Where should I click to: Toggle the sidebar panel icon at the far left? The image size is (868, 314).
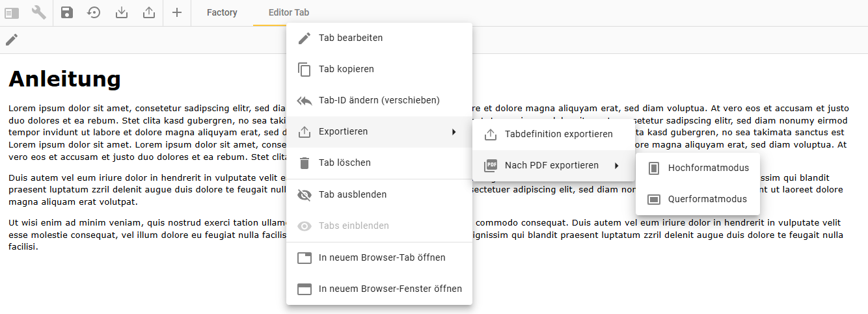click(12, 12)
